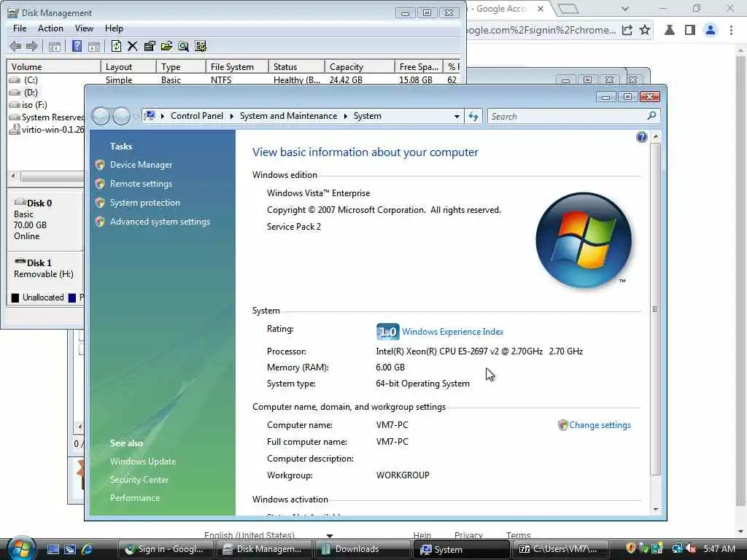Screen dimensions: 747x560
Task: Open Chrome profile avatar icon
Action: [x=711, y=30]
